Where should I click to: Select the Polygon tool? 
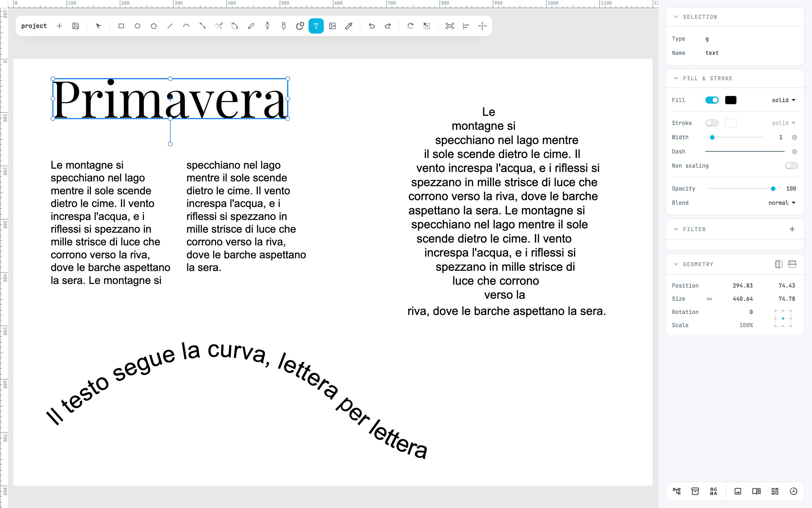[153, 26]
